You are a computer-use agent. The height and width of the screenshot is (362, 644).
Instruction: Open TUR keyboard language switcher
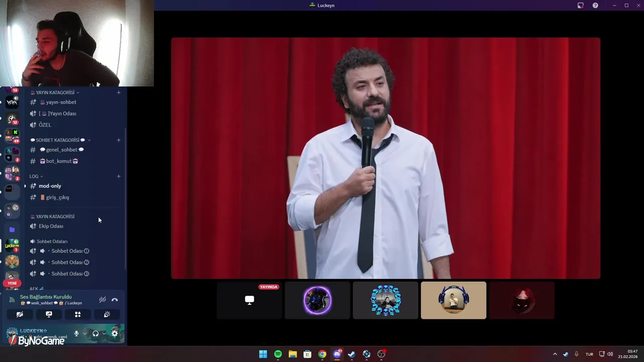589,354
